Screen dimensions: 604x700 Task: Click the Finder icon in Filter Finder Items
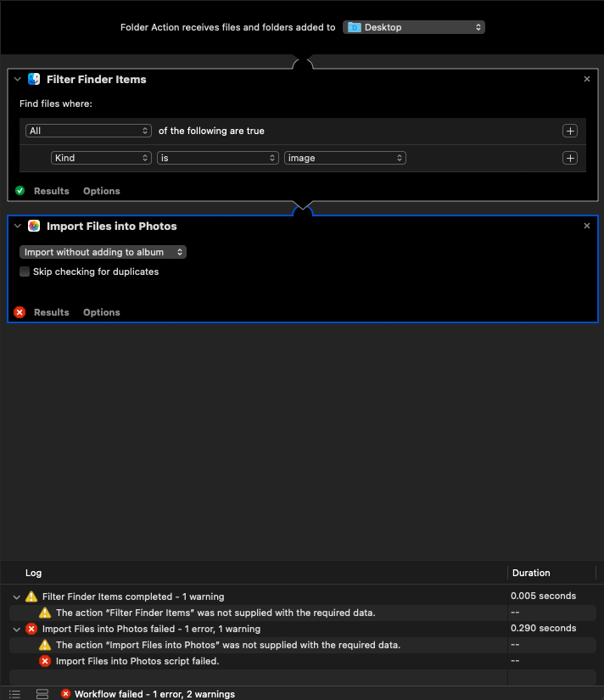click(x=34, y=79)
